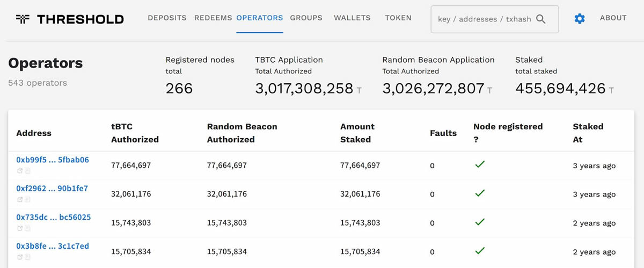This screenshot has height=268, width=644.
Task: Click the node registered check for 0x735dc
Action: coord(480,222)
